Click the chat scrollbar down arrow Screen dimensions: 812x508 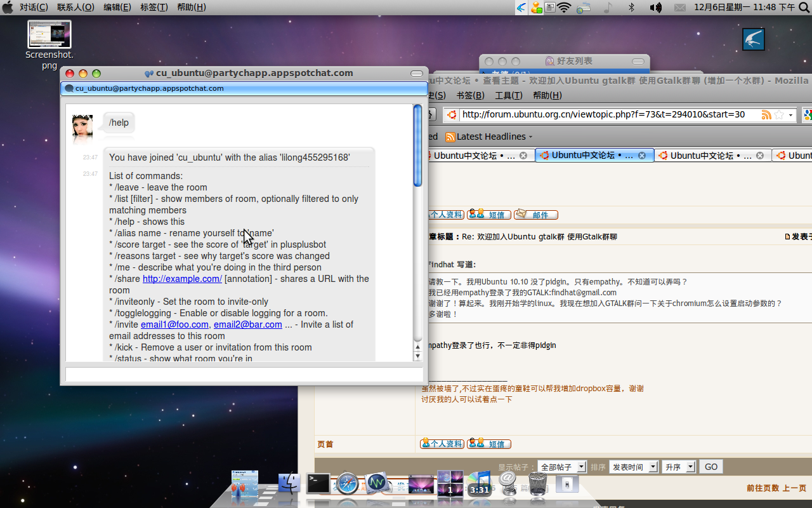point(417,356)
